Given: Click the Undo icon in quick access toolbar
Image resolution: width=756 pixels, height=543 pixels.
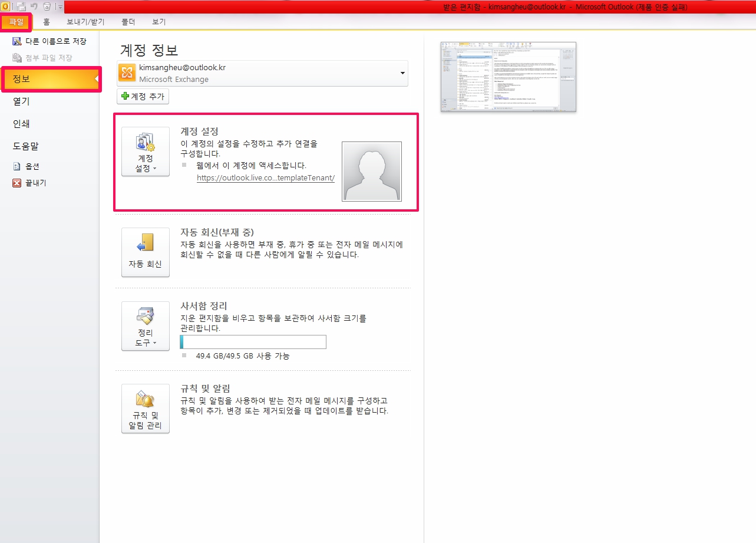Looking at the screenshot, I should pos(34,7).
